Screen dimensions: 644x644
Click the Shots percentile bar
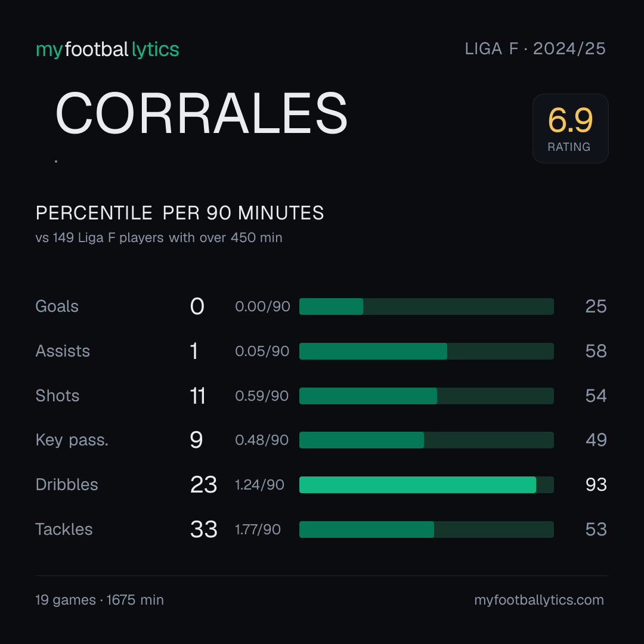coord(426,396)
